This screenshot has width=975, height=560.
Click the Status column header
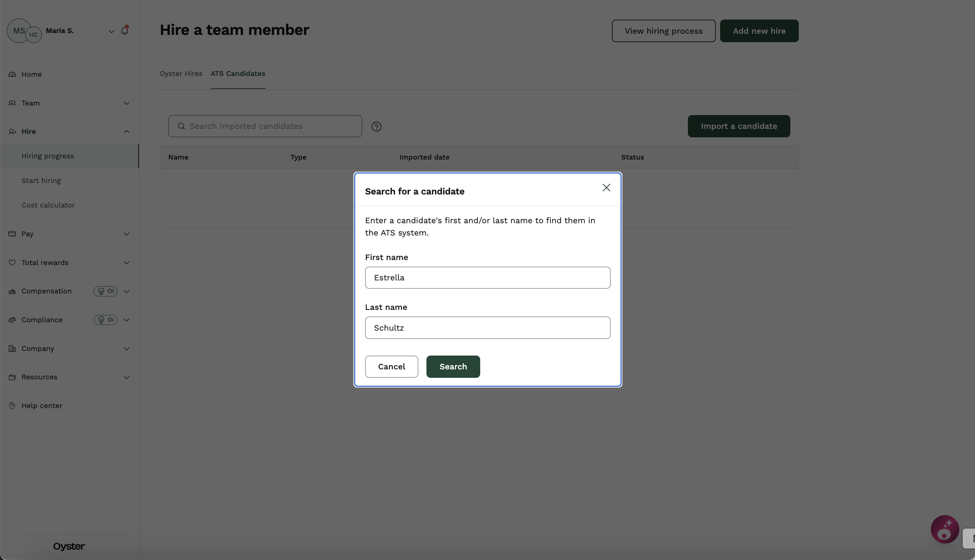pyautogui.click(x=633, y=157)
